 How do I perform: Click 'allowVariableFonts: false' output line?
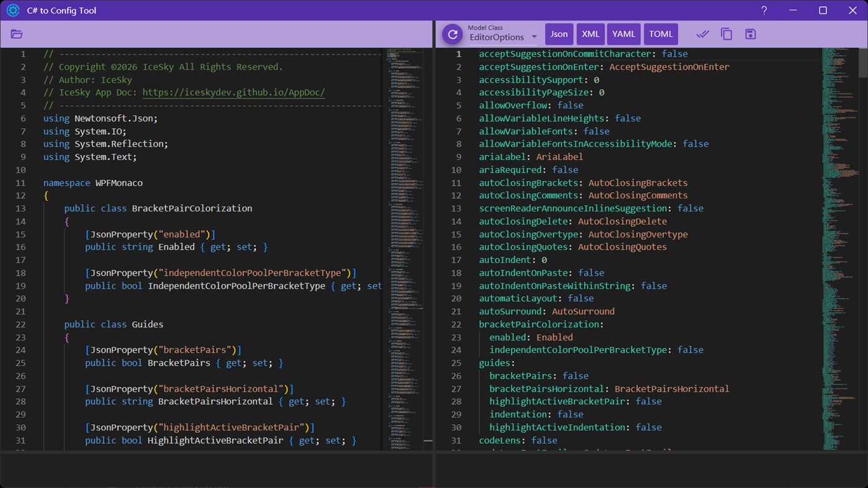(544, 131)
